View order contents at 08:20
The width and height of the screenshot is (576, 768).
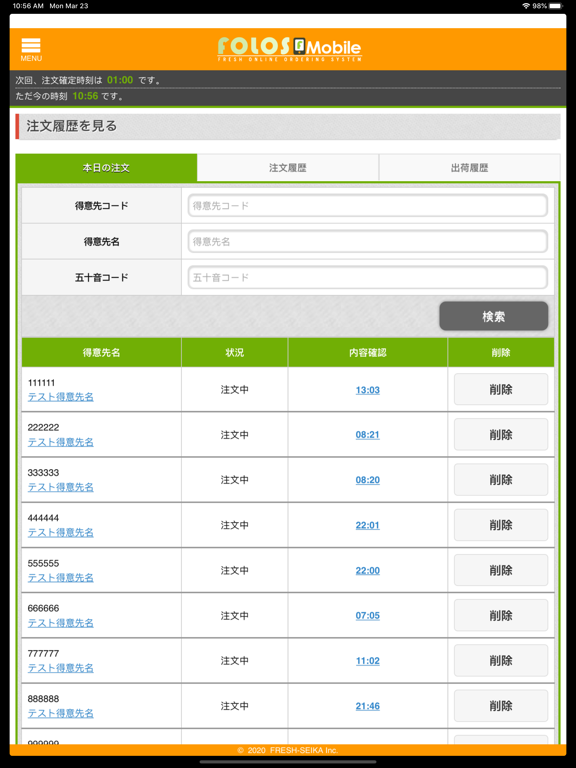point(368,480)
